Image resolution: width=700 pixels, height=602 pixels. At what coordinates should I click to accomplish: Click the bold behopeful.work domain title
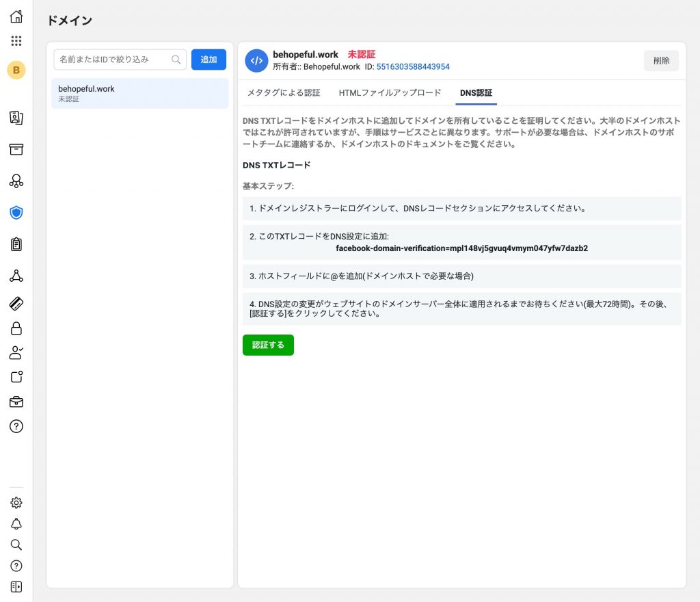pyautogui.click(x=306, y=55)
